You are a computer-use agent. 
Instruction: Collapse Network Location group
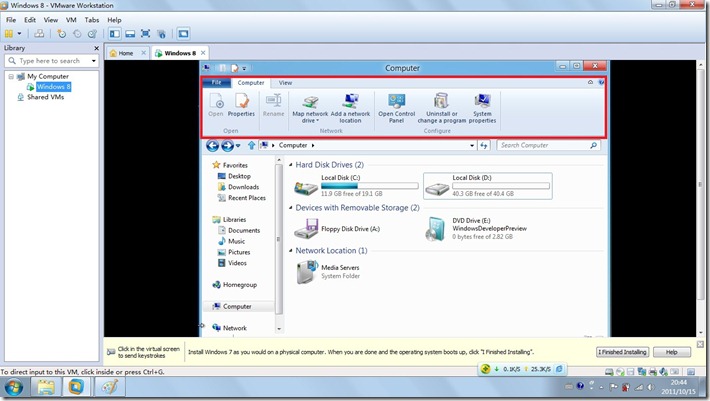click(291, 251)
